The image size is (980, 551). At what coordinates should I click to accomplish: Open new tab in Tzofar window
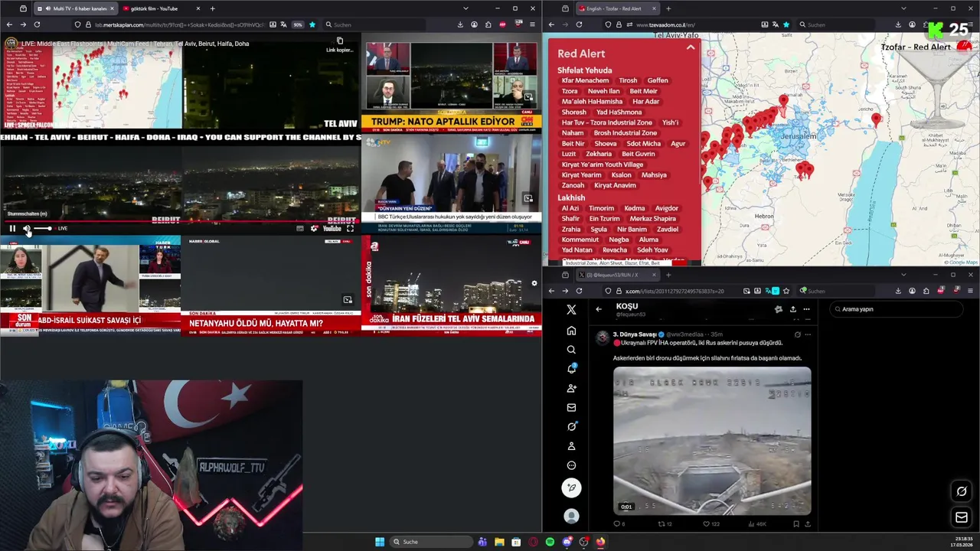(668, 8)
